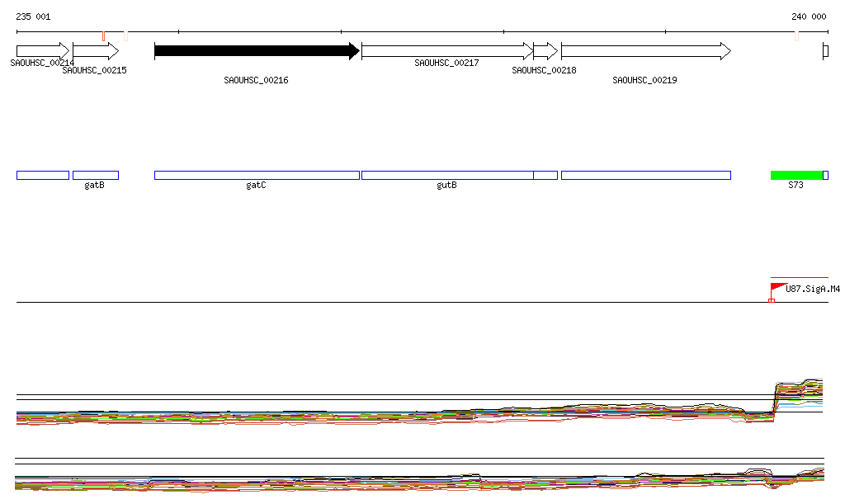Click the SAOUHSC_00214 label text

click(x=42, y=63)
